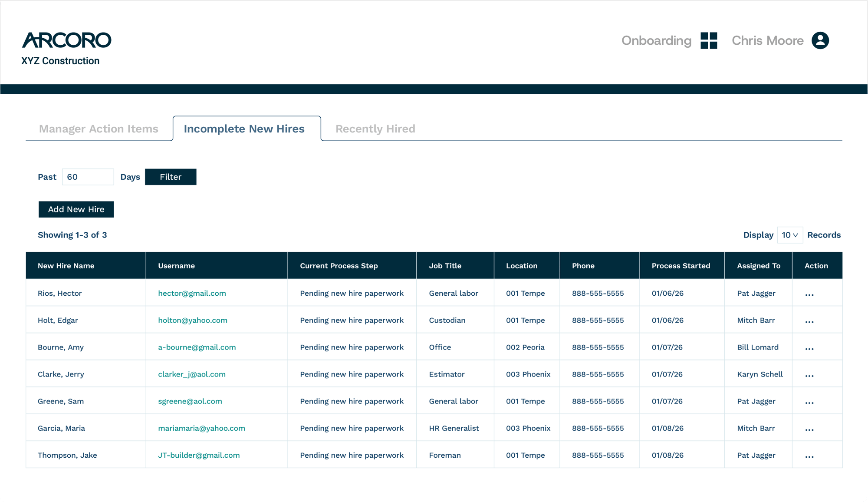Screen dimensions: 868x502
Task: Open mariamaria@yahoo.com username link
Action: coord(201,428)
